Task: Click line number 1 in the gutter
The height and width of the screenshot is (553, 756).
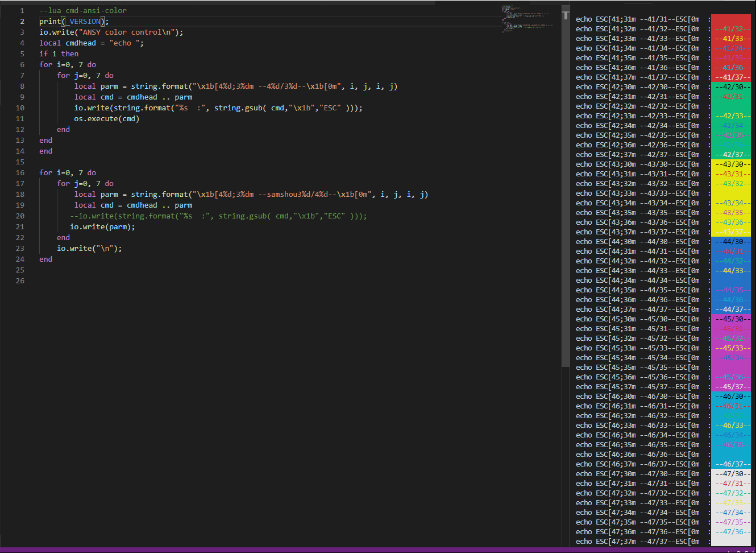Action: coord(22,11)
